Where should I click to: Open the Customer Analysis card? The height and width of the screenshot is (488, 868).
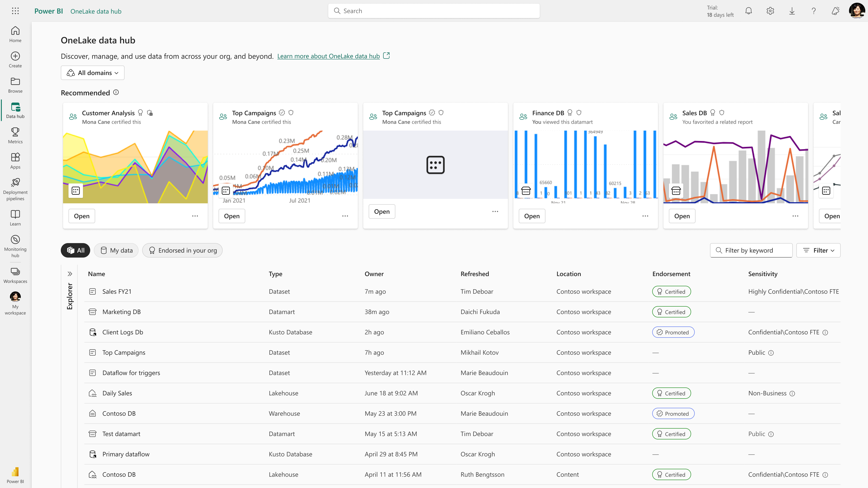pyautogui.click(x=82, y=216)
